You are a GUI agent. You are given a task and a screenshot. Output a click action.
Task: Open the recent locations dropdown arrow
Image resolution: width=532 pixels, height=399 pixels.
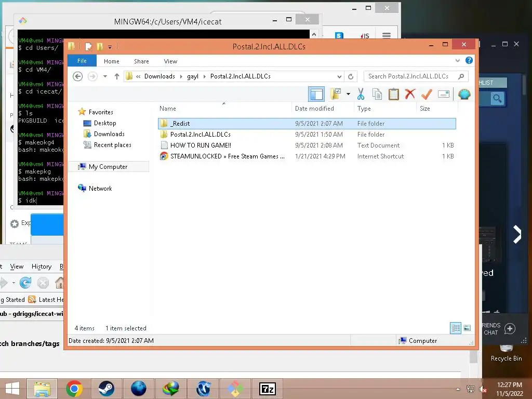(105, 76)
